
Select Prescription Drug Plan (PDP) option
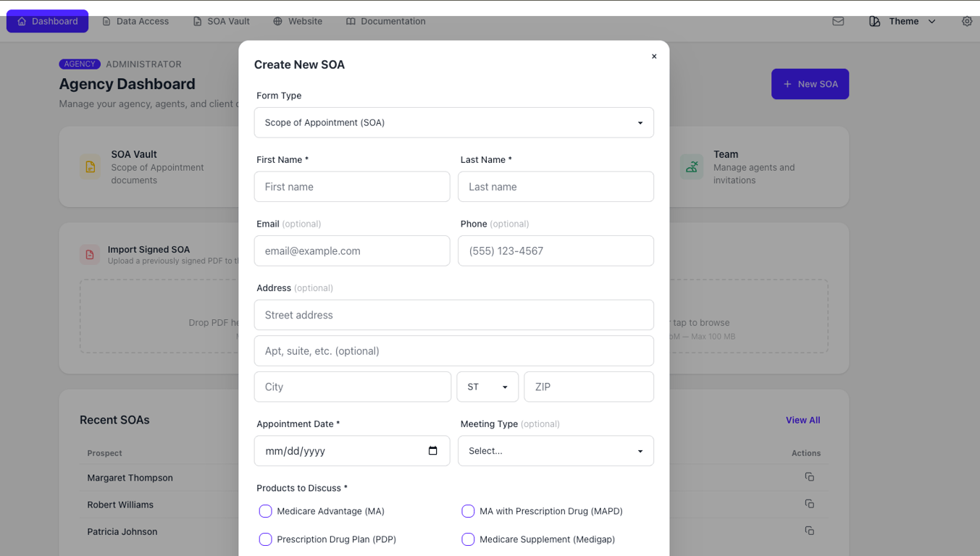(x=265, y=539)
